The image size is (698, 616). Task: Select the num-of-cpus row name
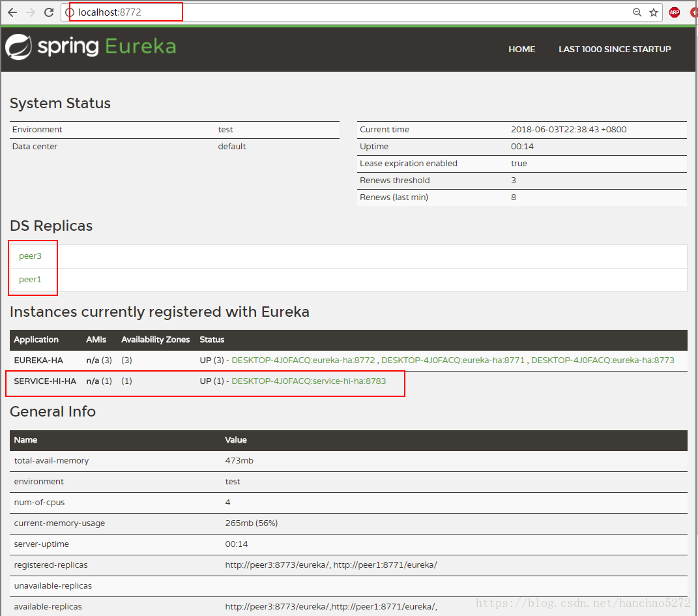39,503
